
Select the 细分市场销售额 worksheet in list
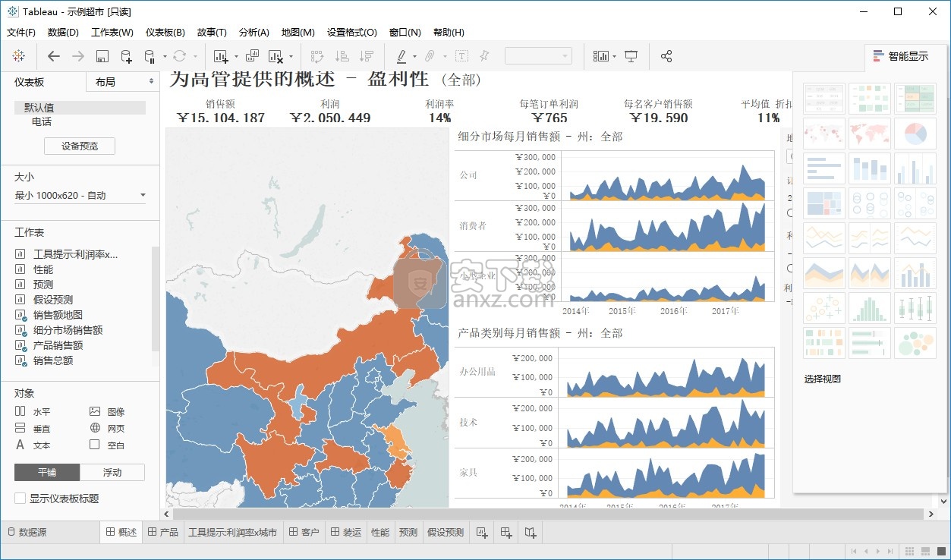click(x=68, y=330)
